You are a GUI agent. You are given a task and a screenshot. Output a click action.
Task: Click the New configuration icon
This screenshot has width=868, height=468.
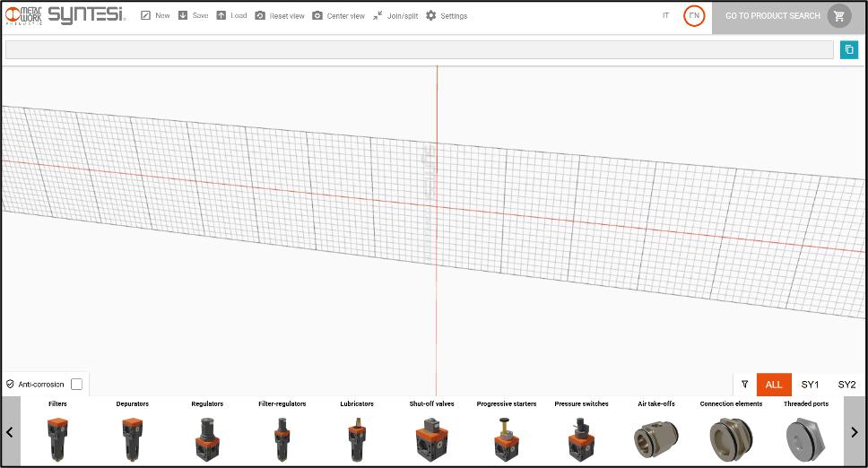click(146, 16)
